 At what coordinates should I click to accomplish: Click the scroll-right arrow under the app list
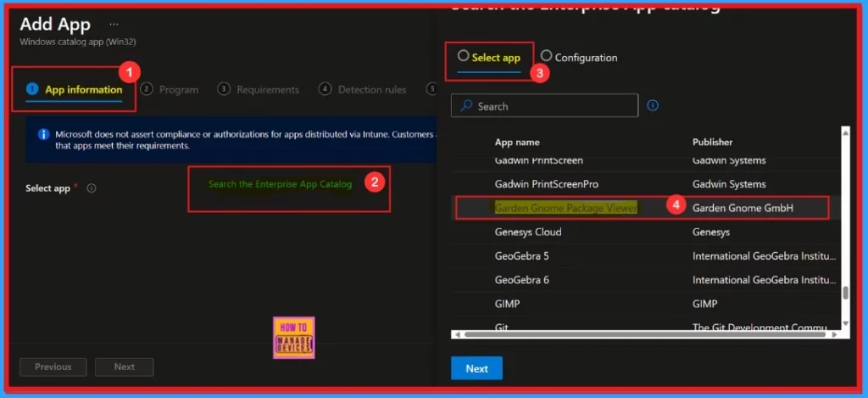[835, 334]
